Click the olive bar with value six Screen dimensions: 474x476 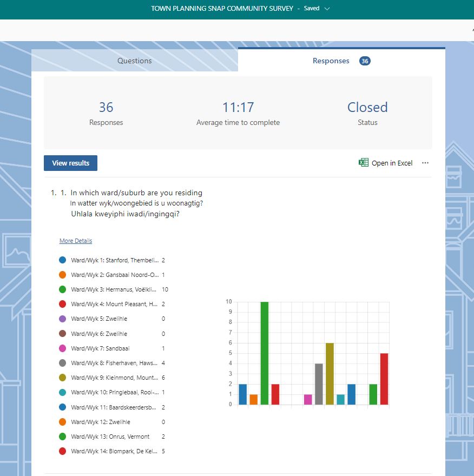[330, 374]
